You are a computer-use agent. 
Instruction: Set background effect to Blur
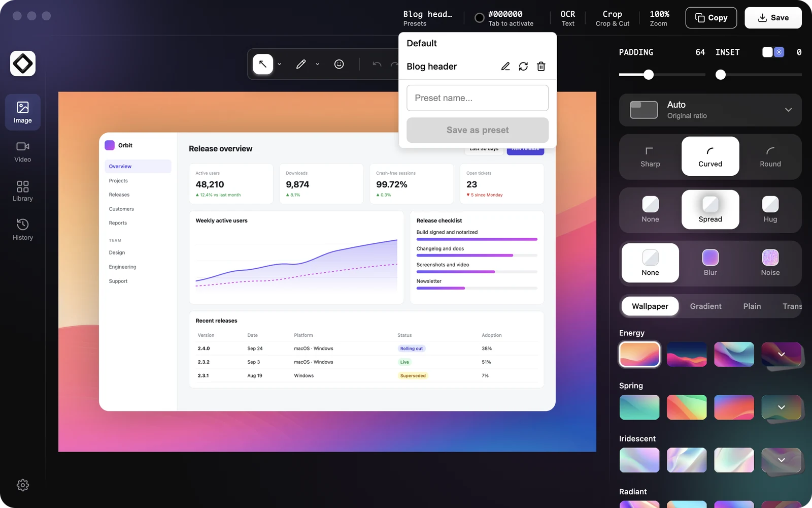710,263
